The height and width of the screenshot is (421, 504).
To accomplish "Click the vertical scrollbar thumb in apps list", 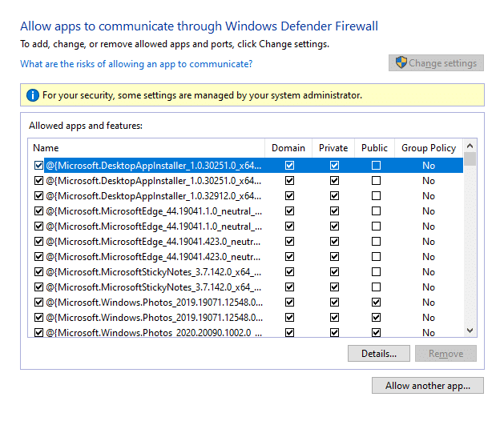I will point(470,159).
